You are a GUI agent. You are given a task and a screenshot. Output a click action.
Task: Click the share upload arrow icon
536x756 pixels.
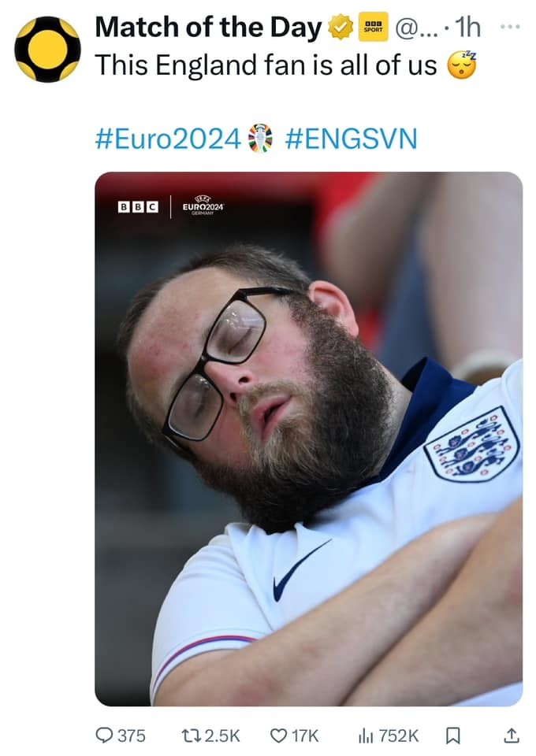[x=511, y=736]
